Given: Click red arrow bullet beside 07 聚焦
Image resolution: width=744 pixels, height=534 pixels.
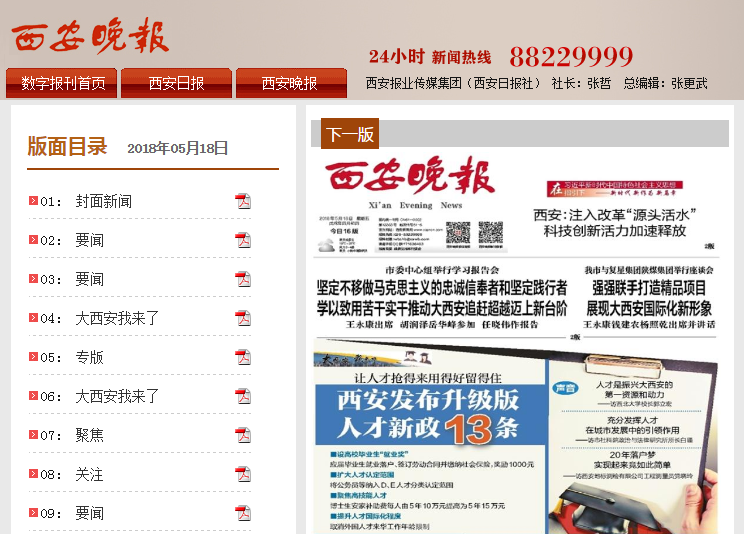Looking at the screenshot, I should pos(33,434).
